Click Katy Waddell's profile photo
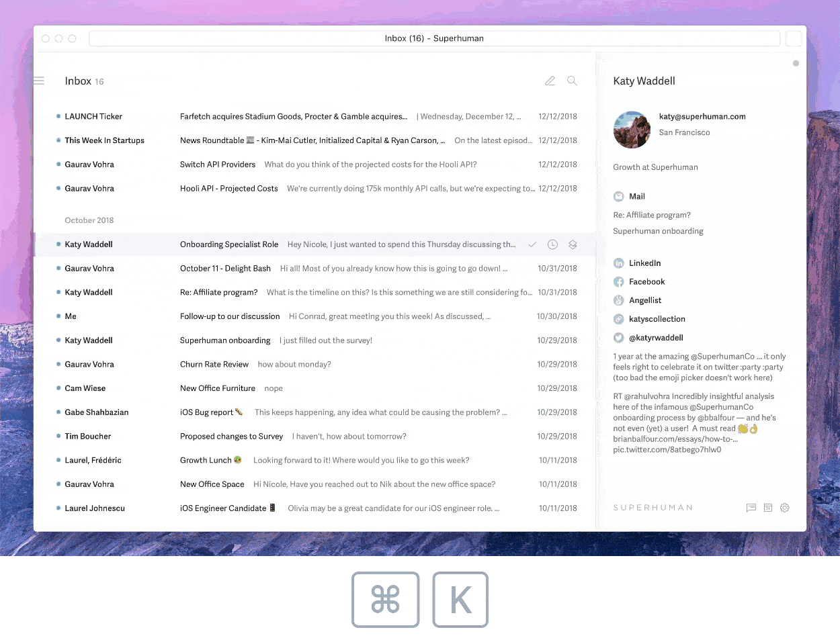The image size is (840, 638). click(x=632, y=130)
